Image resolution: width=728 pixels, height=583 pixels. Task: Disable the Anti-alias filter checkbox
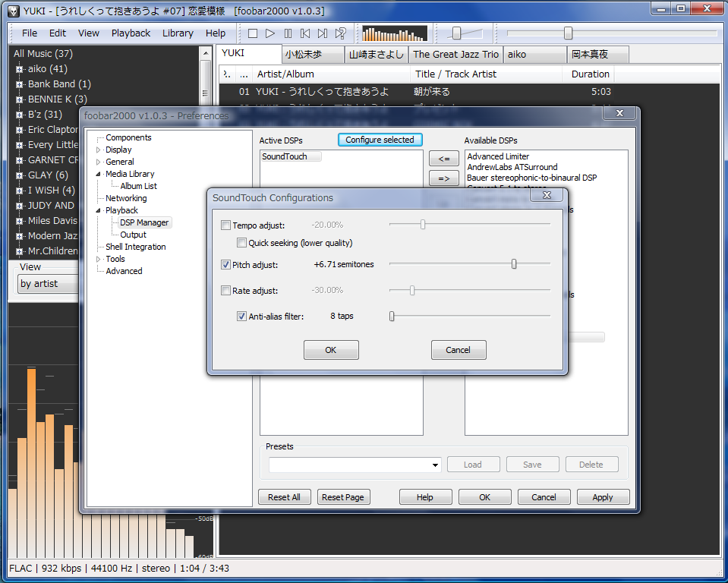click(x=241, y=317)
